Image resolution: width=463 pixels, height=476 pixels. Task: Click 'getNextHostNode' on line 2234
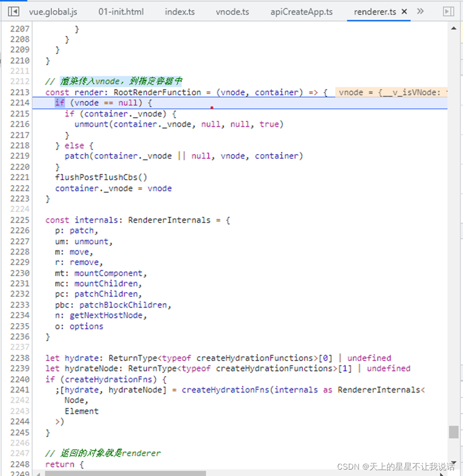coord(106,316)
